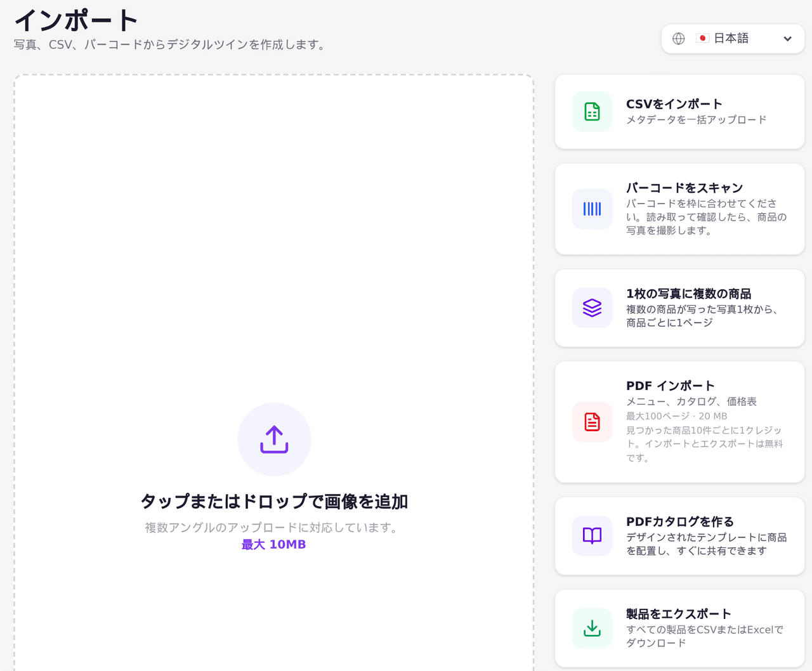Click the green CSV file icon

(592, 112)
